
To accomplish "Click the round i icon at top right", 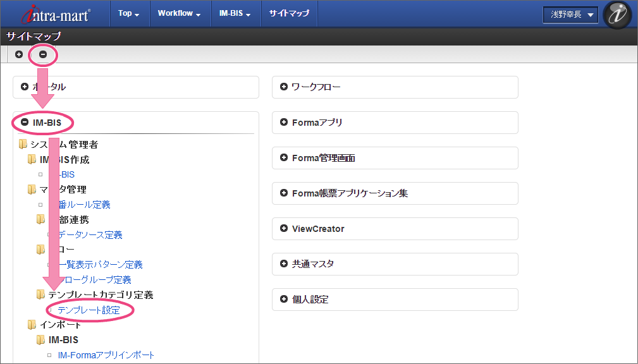I will 617,15.
